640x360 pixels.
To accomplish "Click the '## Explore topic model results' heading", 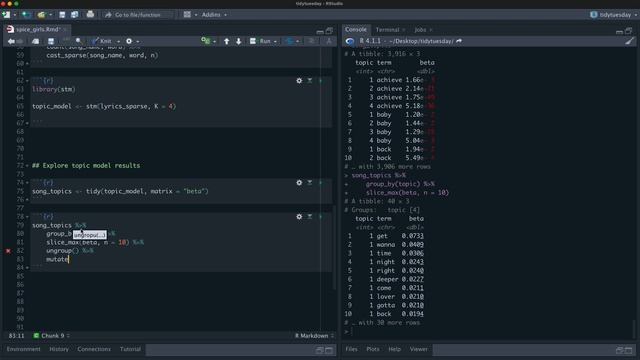I will 86,166.
